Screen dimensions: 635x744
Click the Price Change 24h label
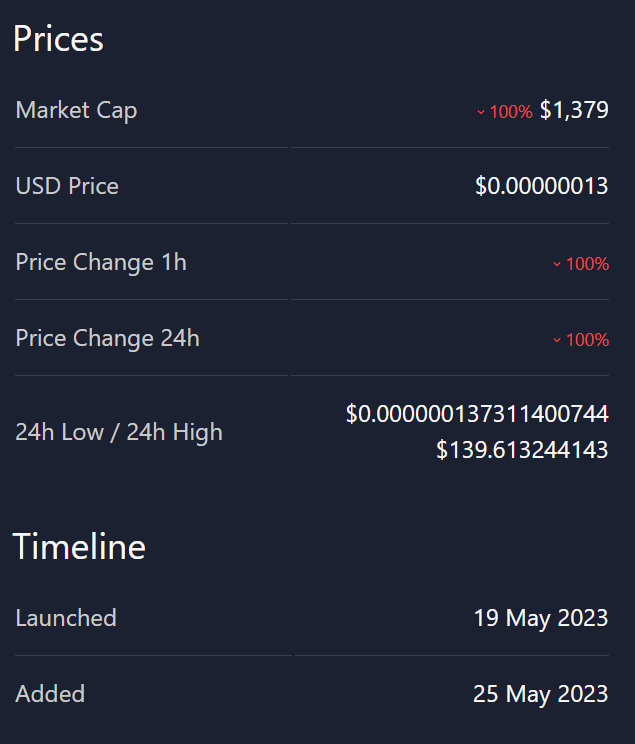pyautogui.click(x=107, y=338)
